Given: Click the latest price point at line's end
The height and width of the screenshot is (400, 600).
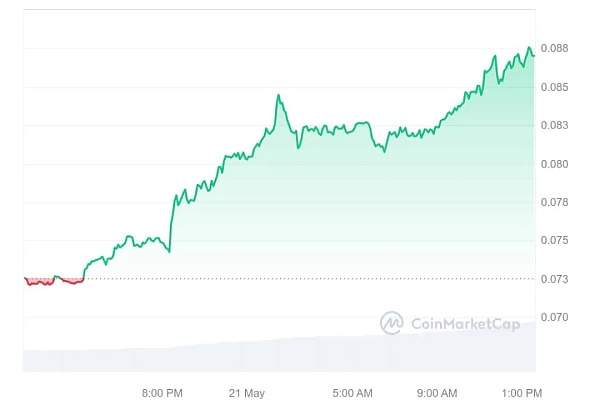Looking at the screenshot, I should click(533, 54).
